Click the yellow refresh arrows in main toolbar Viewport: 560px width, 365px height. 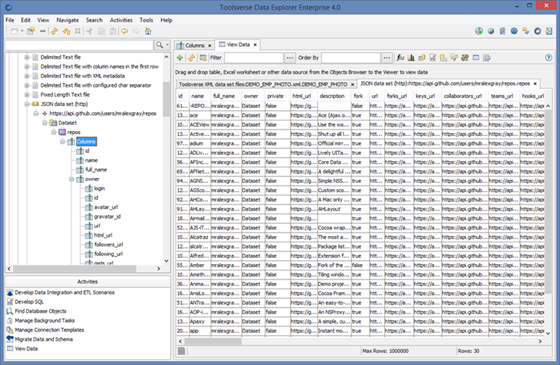point(54,31)
